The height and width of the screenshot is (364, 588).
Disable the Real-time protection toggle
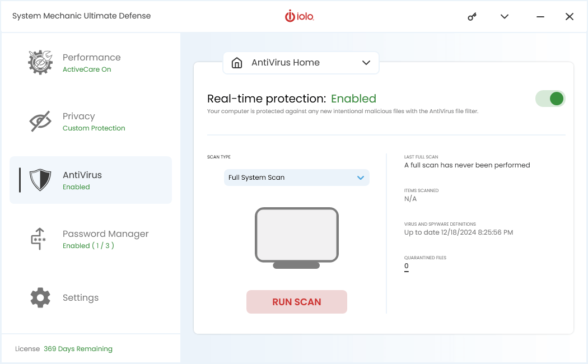click(550, 99)
